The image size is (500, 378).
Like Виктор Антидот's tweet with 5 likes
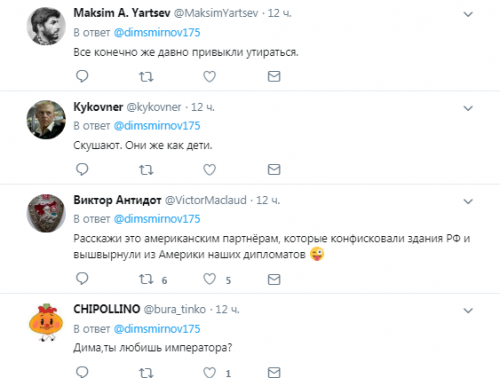tap(210, 279)
